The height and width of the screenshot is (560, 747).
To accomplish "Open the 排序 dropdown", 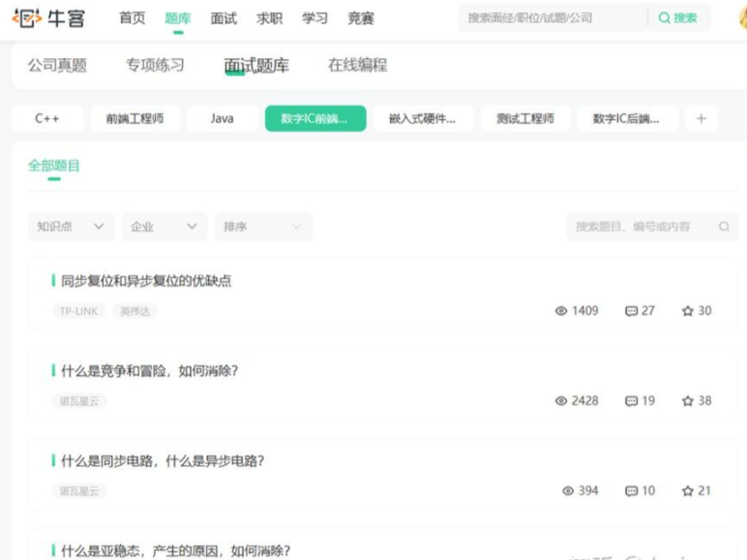I will [x=263, y=226].
